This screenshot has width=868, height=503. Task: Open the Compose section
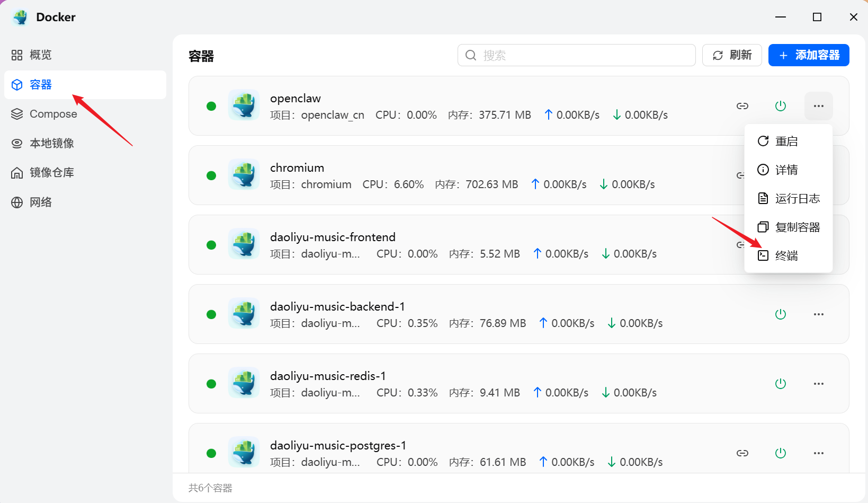point(85,114)
